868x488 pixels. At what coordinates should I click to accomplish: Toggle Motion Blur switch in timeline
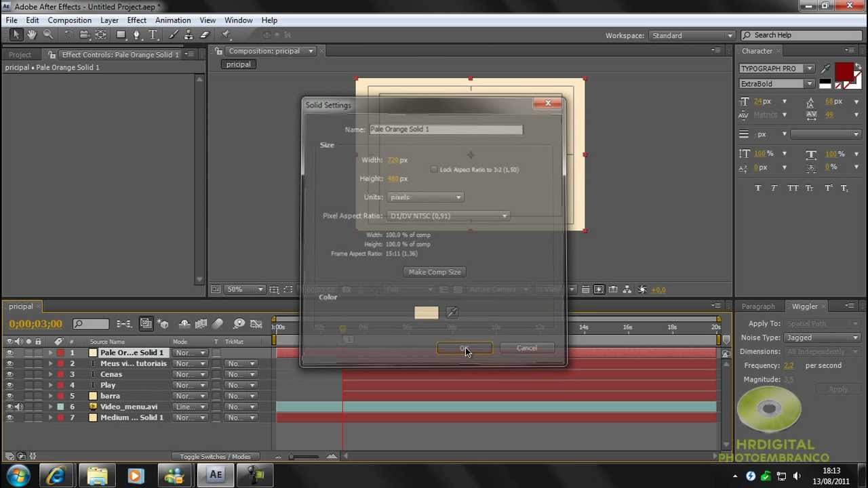(218, 324)
